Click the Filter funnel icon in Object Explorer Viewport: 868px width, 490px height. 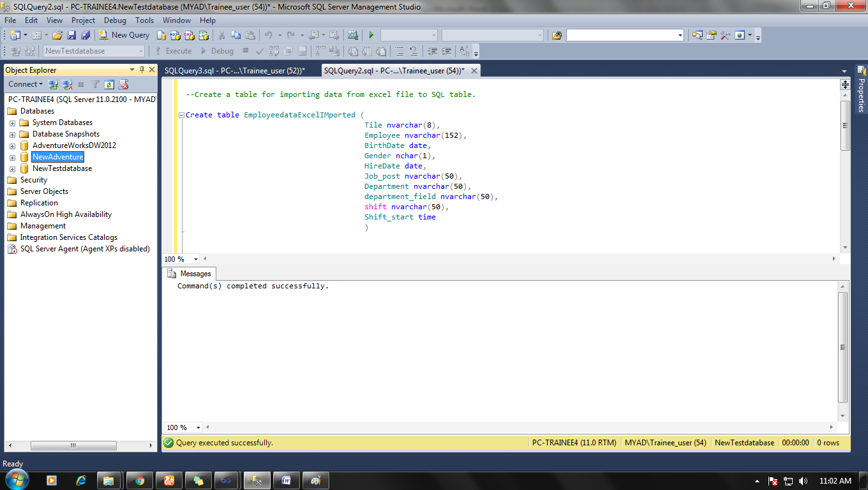point(95,84)
